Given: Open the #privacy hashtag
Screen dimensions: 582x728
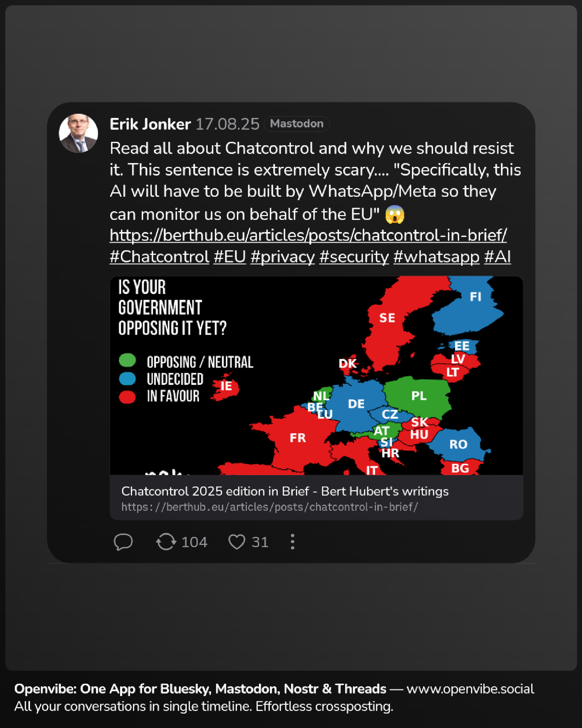Looking at the screenshot, I should pos(282,257).
